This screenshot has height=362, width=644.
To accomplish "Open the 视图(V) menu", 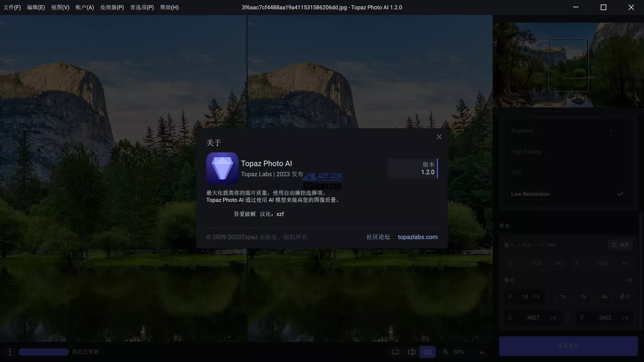I will pyautogui.click(x=60, y=7).
